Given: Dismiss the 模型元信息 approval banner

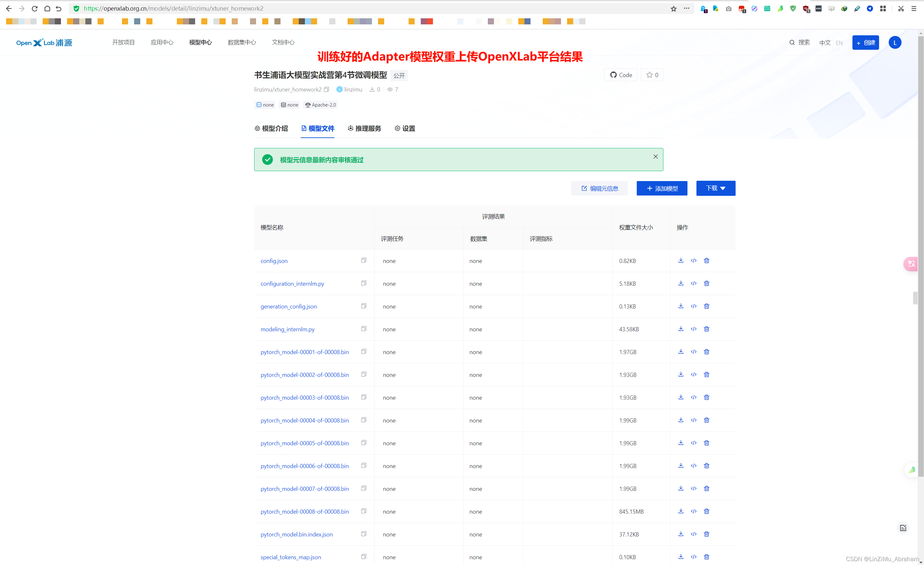Looking at the screenshot, I should (655, 156).
